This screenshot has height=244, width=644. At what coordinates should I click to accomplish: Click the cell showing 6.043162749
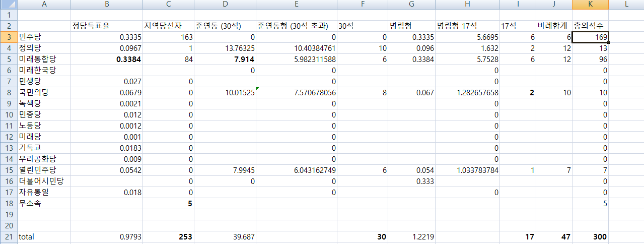coord(297,170)
